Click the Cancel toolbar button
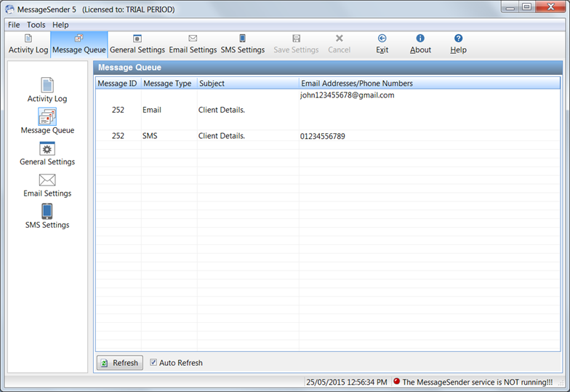Screen dimensions: 570x392 tap(339, 44)
